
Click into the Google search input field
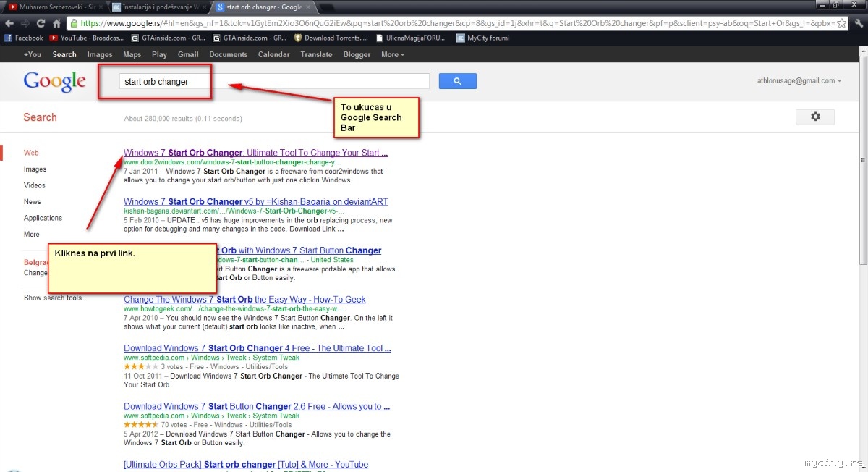click(274, 81)
